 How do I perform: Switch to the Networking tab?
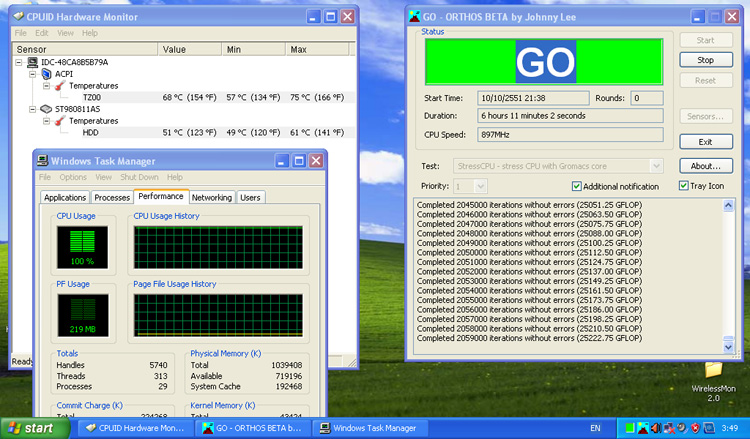tap(211, 198)
